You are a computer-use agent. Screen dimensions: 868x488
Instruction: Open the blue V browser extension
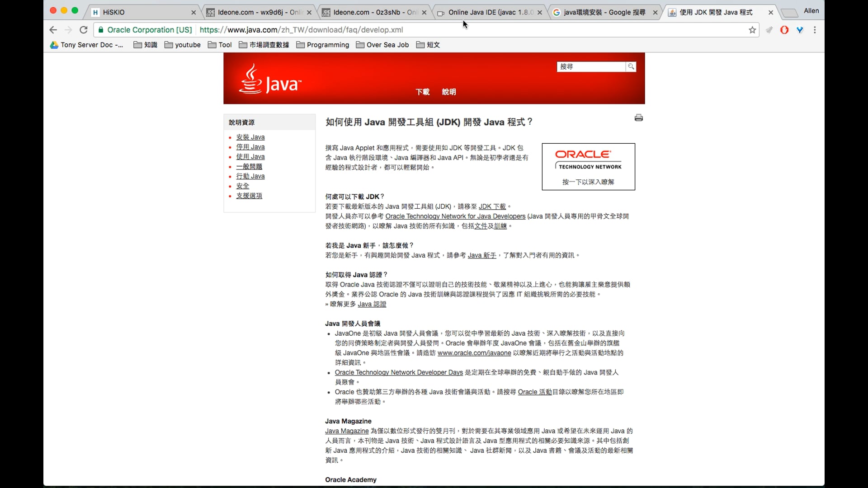(800, 30)
